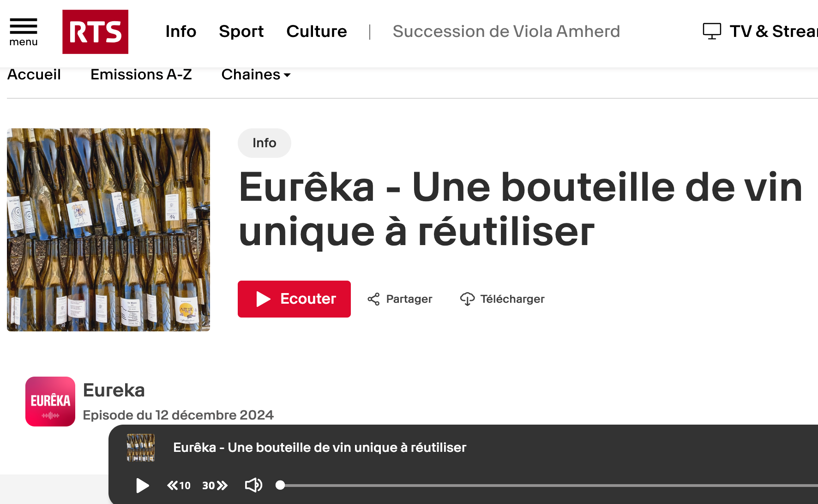Click the share icon next to Partager

click(x=373, y=299)
